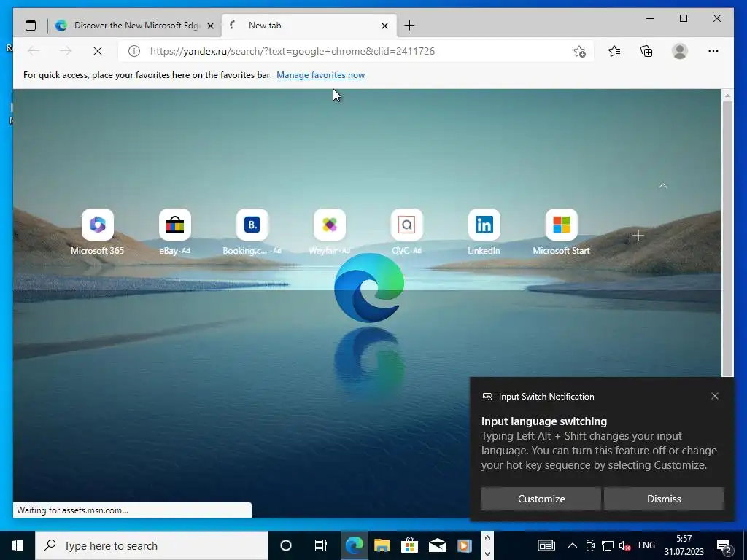Switch input language ENG indicator
The width and height of the screenshot is (747, 560).
point(646,545)
